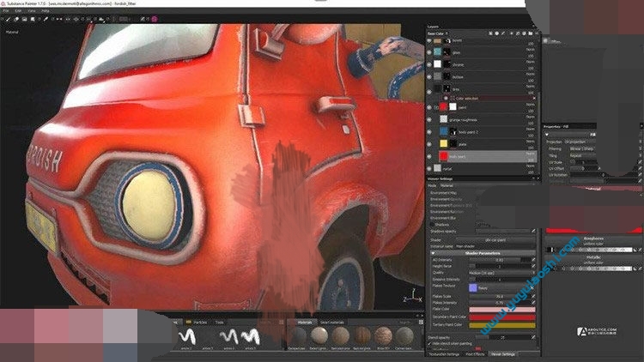Switch to the Post Effects tab

(x=475, y=354)
